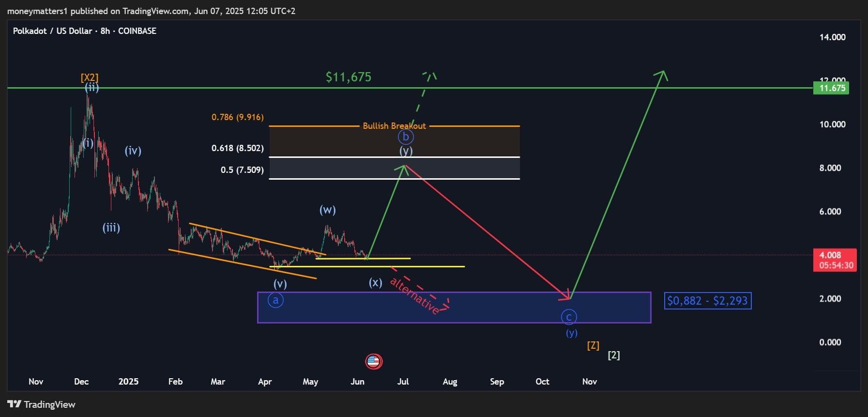
Task: Click the 'Sep' time axis label
Action: [x=497, y=382]
